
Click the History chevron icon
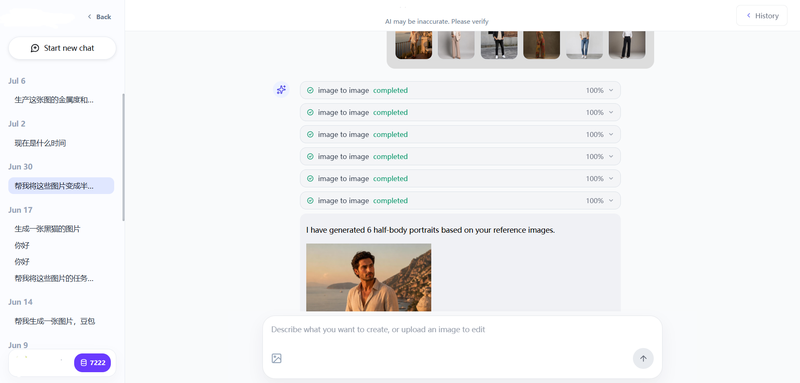point(748,16)
